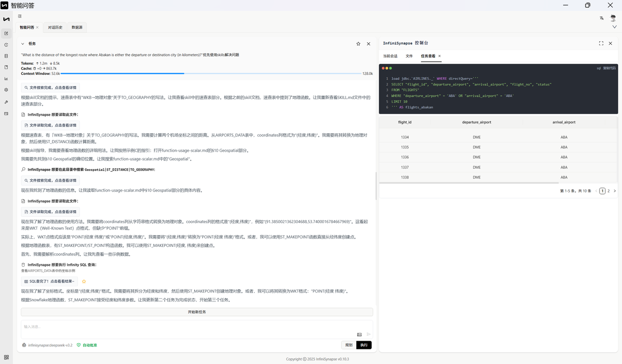Click the arrival_airport column header

(x=564, y=122)
